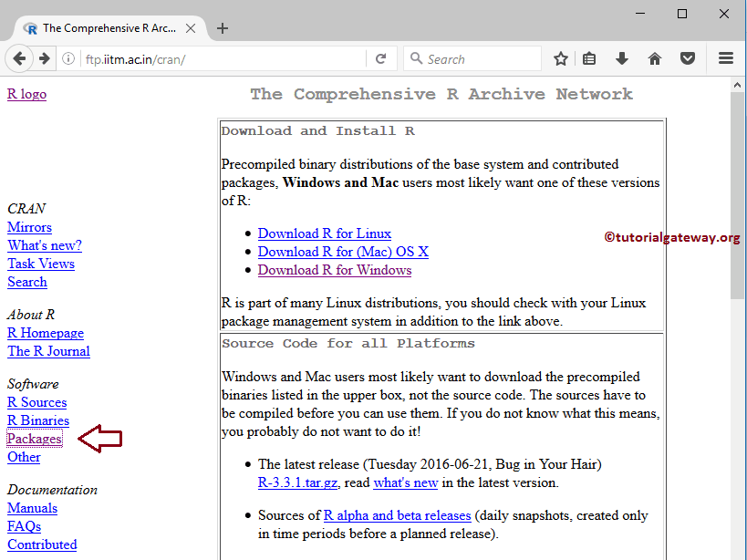Go to the Firefox home page

654,57
